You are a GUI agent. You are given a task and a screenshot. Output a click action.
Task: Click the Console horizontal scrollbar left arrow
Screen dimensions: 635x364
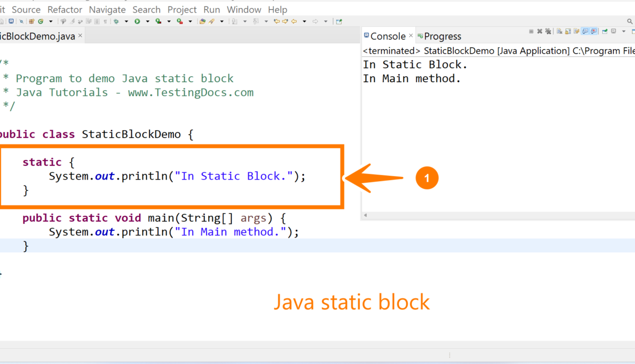tap(365, 216)
